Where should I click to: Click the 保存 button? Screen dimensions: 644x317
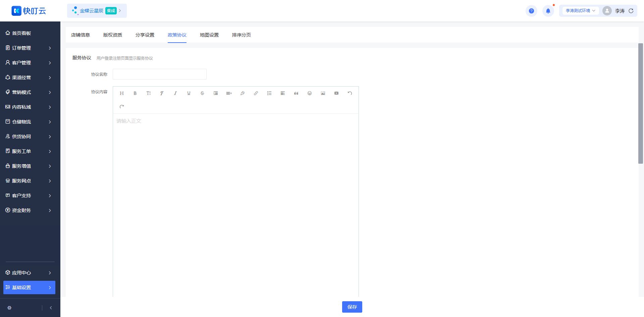point(352,307)
